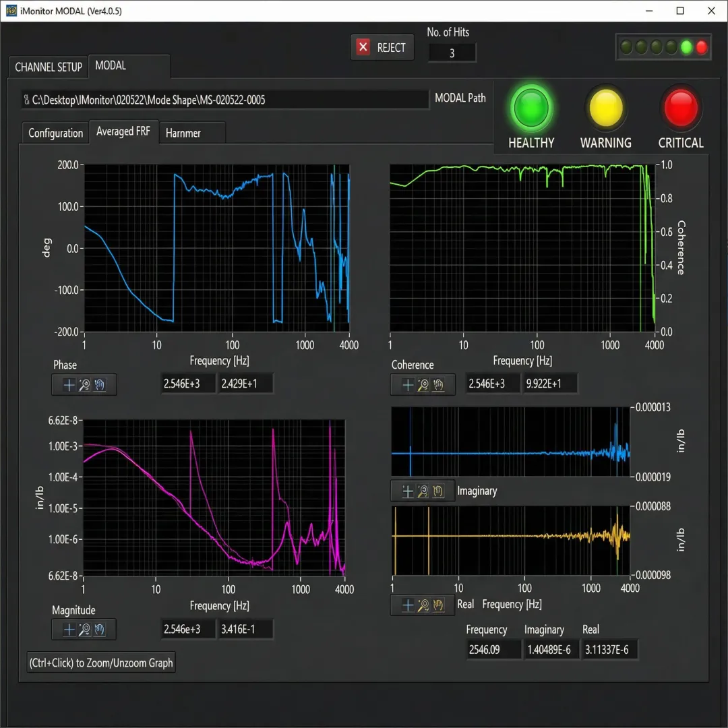Viewport: 728px width, 728px height.
Task: Select the Coherence graph zoom tool
Action: point(423,385)
